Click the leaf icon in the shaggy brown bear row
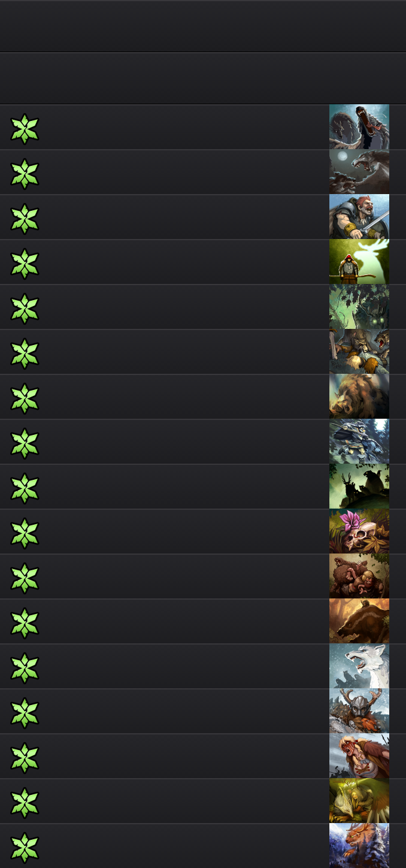 [25, 398]
